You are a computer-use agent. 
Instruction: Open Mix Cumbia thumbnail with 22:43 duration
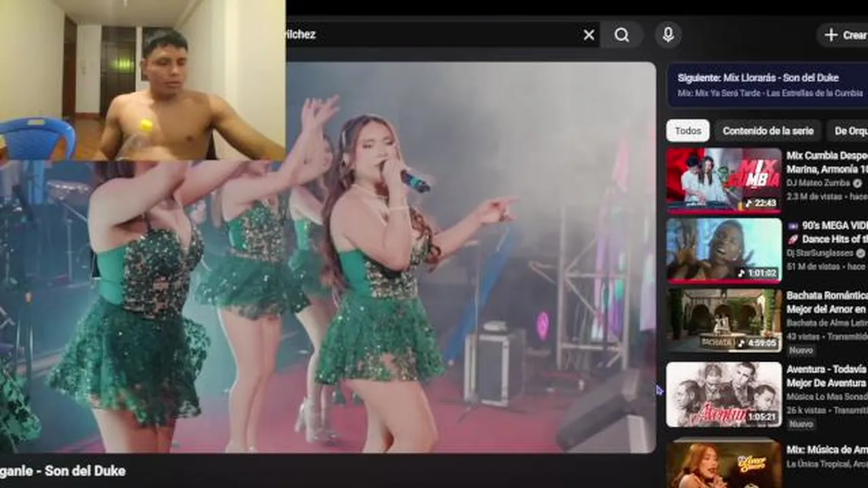point(724,179)
